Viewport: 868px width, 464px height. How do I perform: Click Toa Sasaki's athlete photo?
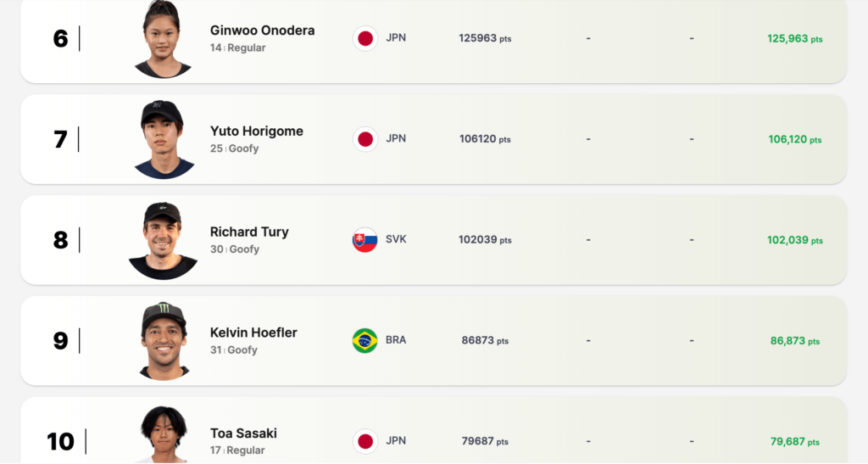164,435
